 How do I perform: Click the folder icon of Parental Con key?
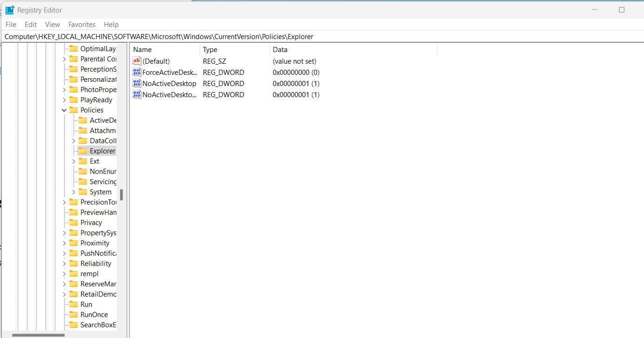click(x=74, y=59)
